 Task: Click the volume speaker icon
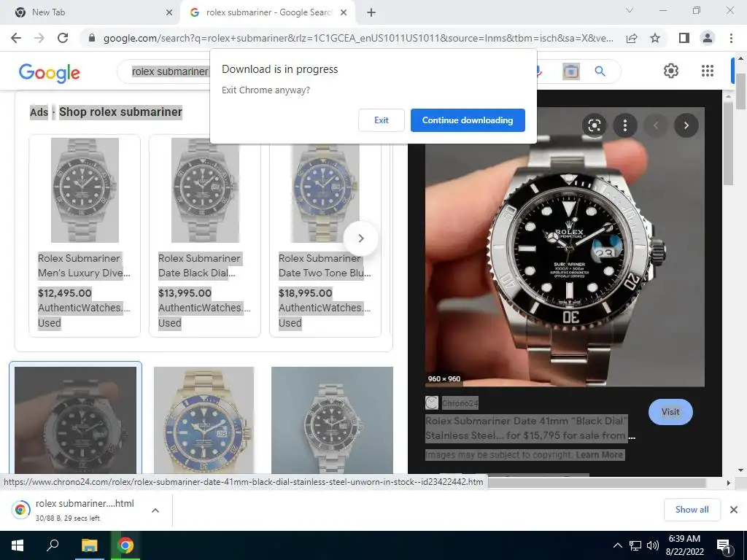pyautogui.click(x=653, y=545)
